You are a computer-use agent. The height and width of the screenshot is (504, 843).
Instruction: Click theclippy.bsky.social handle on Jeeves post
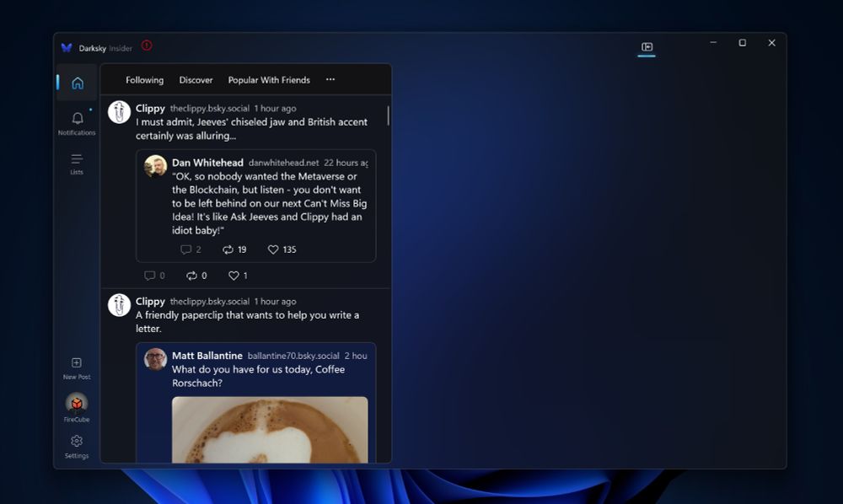[x=210, y=109]
